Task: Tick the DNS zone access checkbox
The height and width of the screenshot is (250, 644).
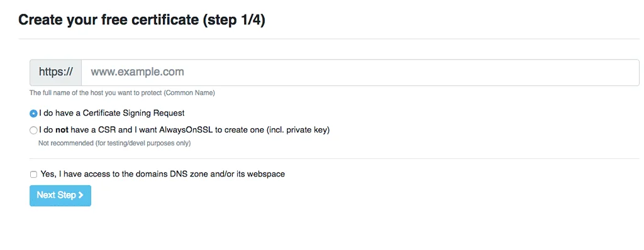Action: (x=34, y=175)
